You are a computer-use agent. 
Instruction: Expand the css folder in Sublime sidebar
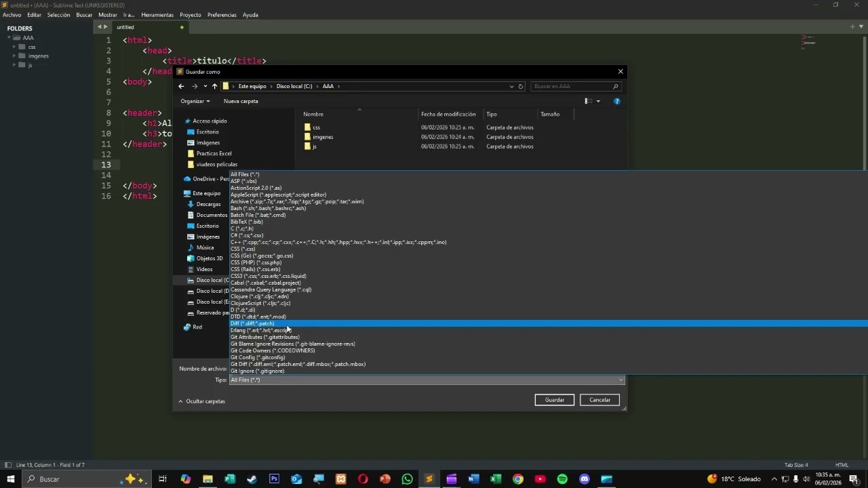[x=14, y=47]
